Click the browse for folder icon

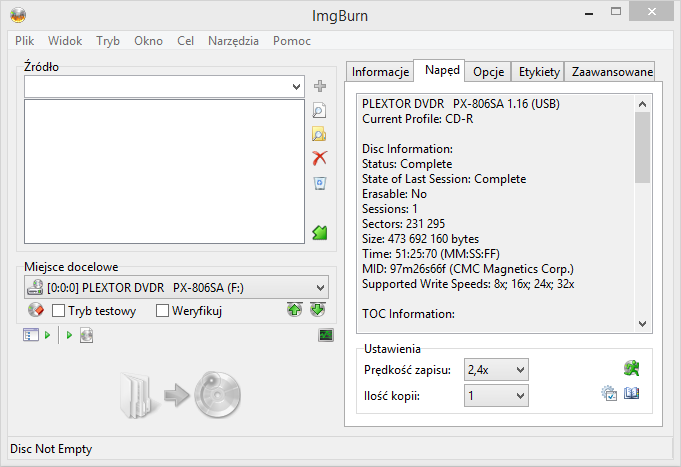pyautogui.click(x=319, y=135)
